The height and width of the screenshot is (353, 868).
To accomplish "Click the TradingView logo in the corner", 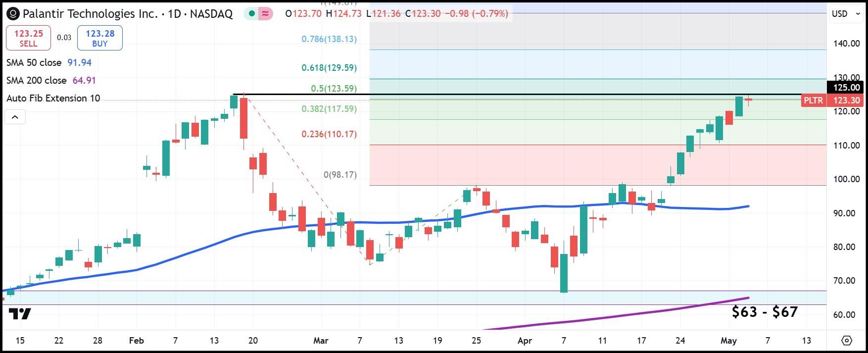I will pos(20,314).
